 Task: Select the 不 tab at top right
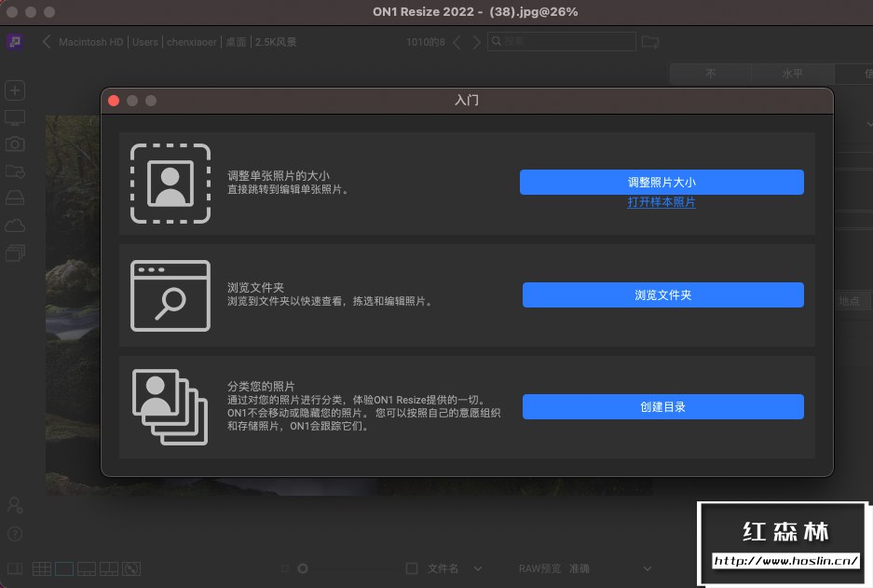(x=710, y=72)
